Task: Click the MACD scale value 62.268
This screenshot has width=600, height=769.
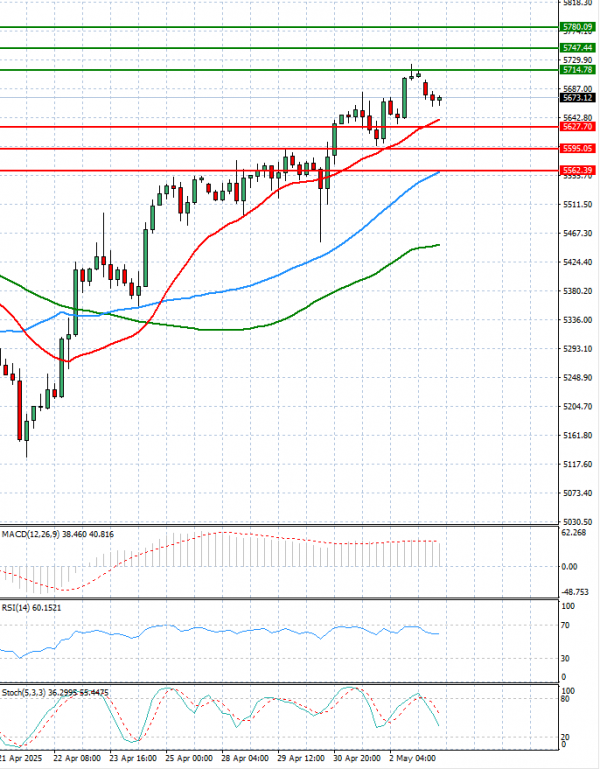Action: [574, 533]
